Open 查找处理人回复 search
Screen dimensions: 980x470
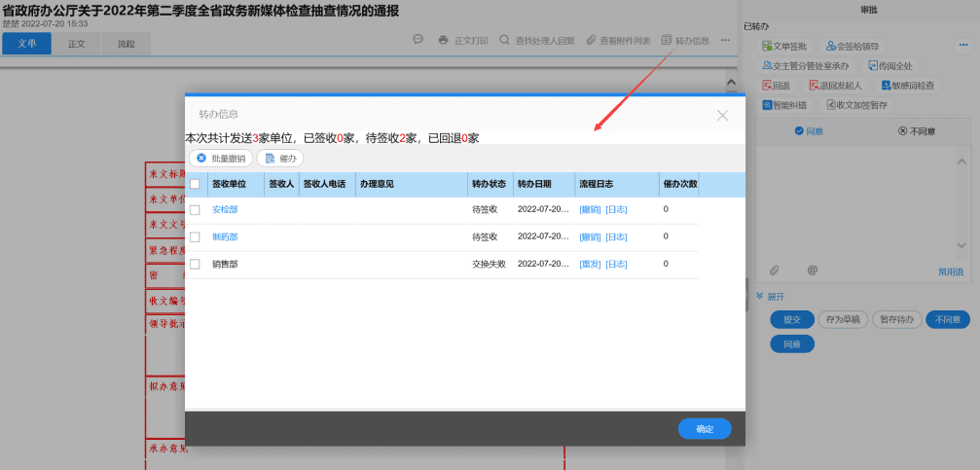click(x=537, y=41)
